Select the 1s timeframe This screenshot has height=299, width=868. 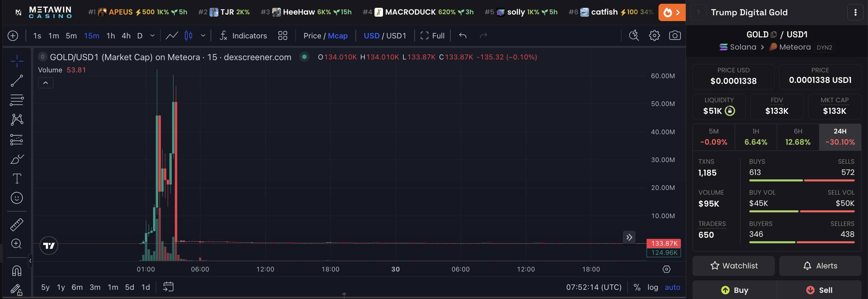tap(37, 36)
